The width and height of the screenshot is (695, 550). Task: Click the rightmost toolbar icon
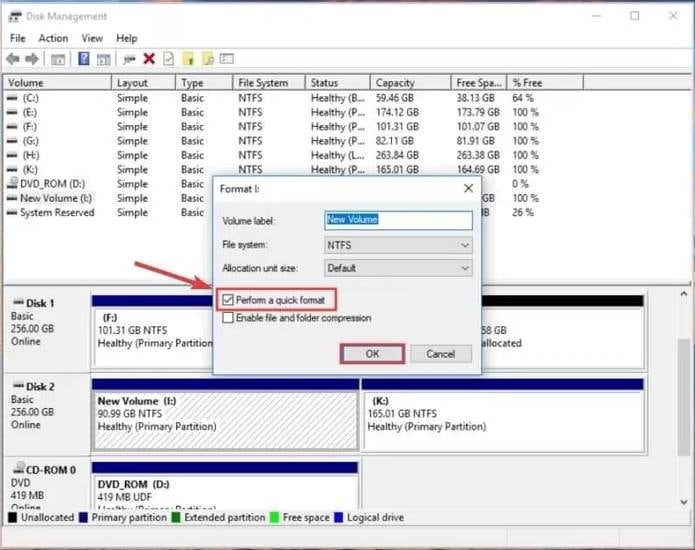(x=226, y=59)
